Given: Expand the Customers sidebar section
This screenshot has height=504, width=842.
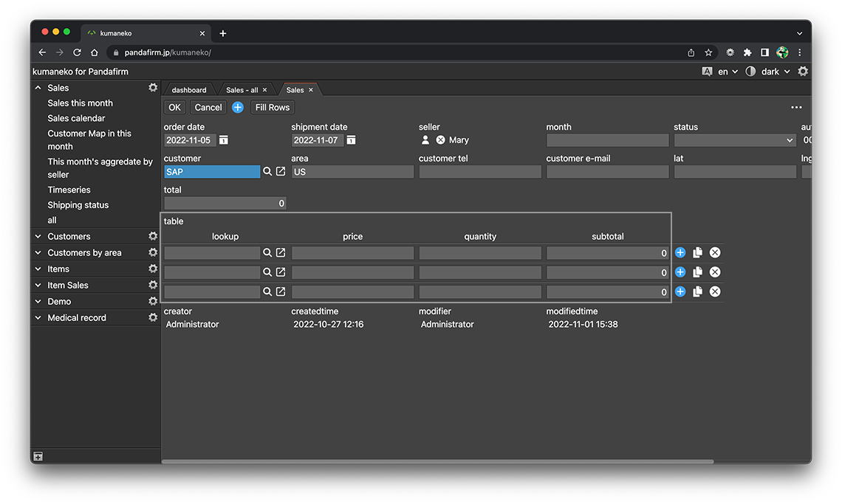Looking at the screenshot, I should 38,237.
